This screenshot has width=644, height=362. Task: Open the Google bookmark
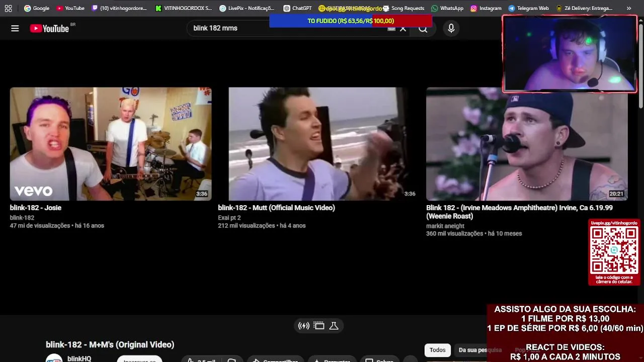[36, 8]
